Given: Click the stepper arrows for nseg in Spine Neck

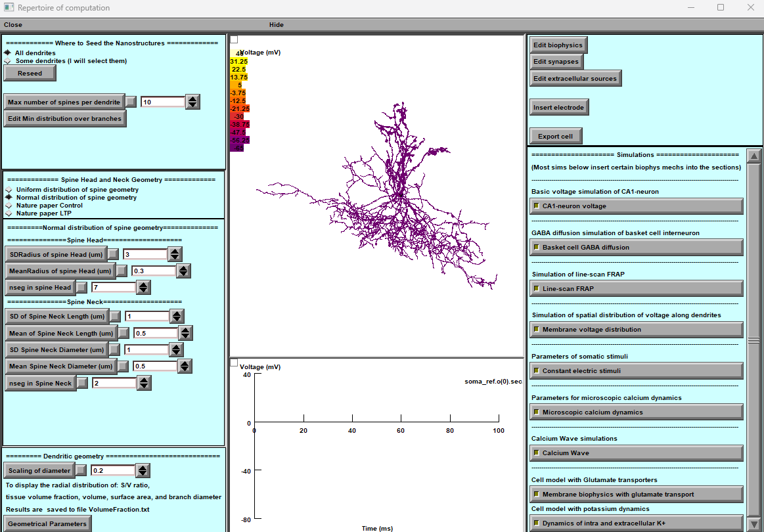Looking at the screenshot, I should [x=144, y=383].
